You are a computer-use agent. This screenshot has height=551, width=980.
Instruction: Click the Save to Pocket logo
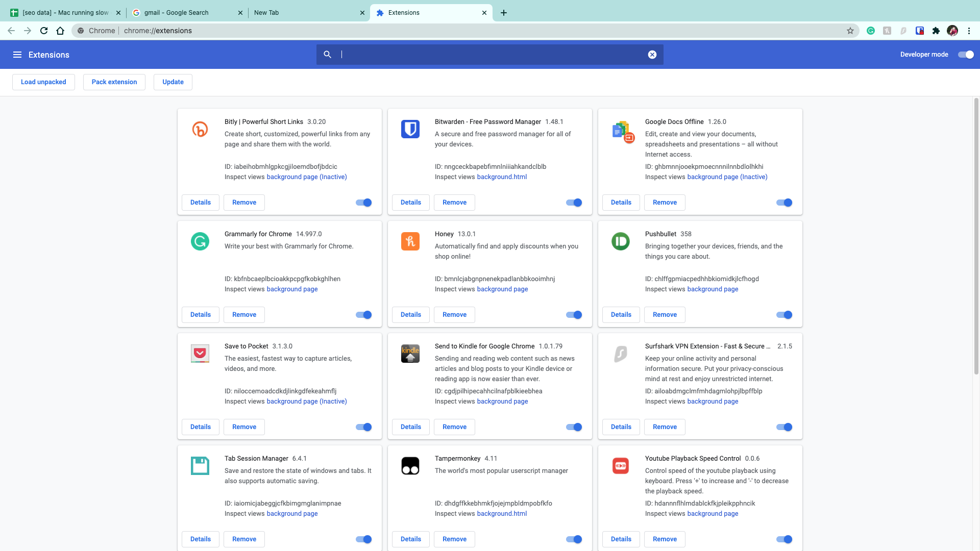(200, 354)
